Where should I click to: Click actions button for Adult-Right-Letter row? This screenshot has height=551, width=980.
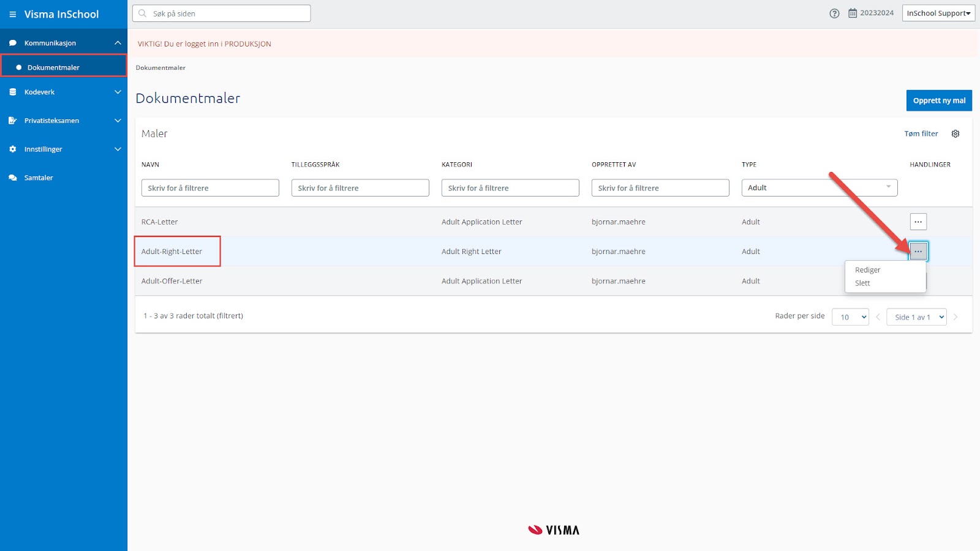tap(918, 251)
